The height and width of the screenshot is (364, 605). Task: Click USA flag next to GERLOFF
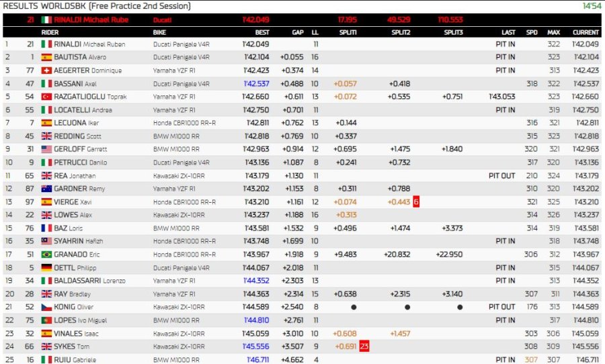[x=46, y=149]
